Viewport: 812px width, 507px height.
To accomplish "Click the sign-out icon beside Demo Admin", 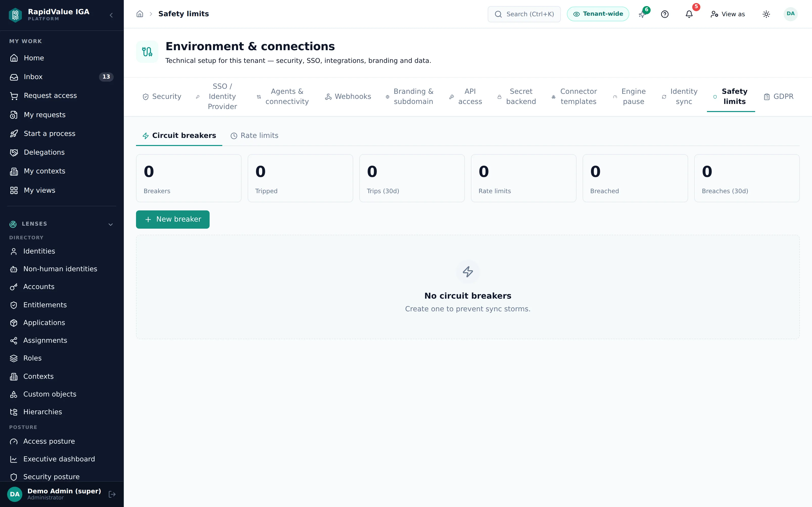I will click(x=112, y=494).
